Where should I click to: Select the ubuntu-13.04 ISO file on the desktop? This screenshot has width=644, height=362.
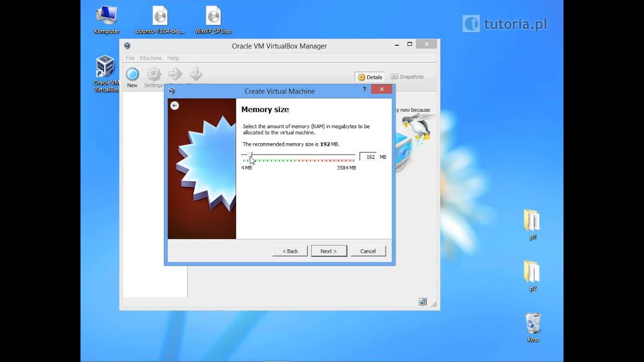click(160, 20)
